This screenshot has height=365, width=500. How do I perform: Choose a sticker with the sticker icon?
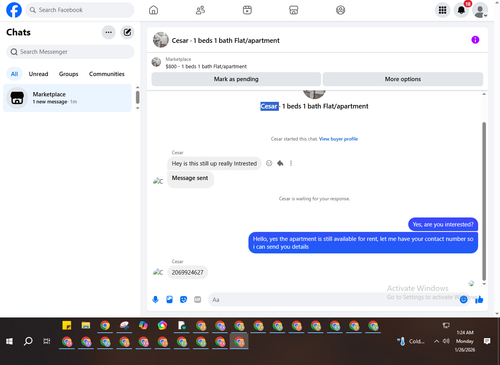pyautogui.click(x=183, y=300)
